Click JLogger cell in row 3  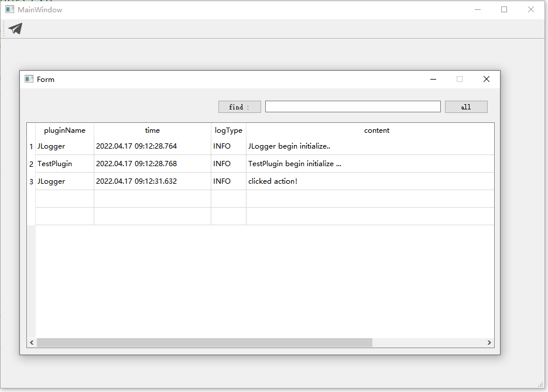coord(64,181)
